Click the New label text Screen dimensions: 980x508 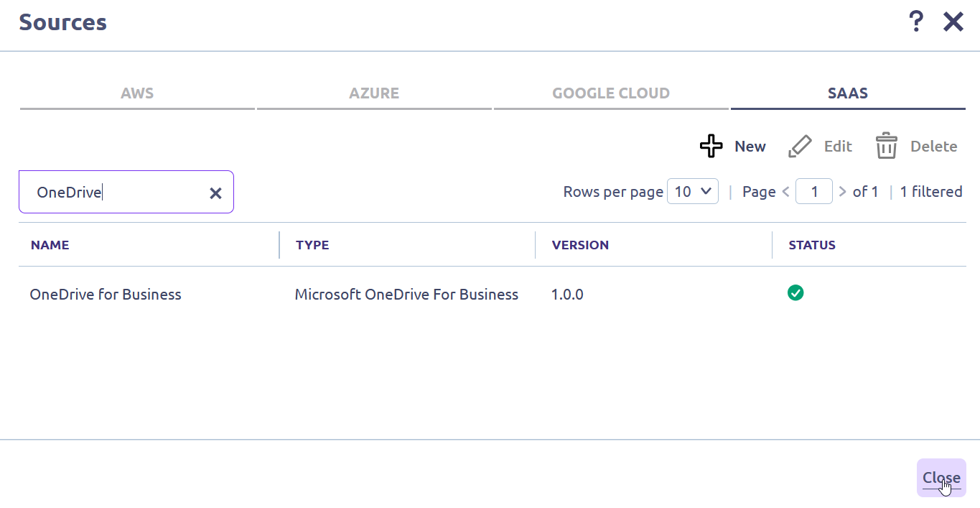click(750, 147)
